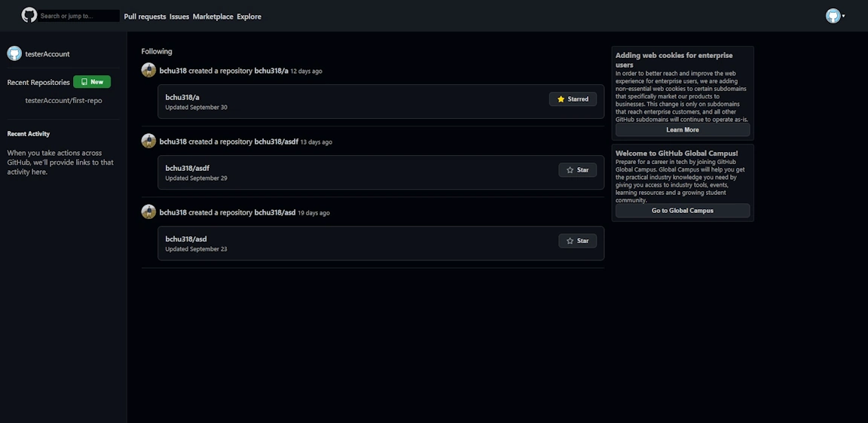Star the bchu318/asd repository
The image size is (868, 423).
(577, 241)
